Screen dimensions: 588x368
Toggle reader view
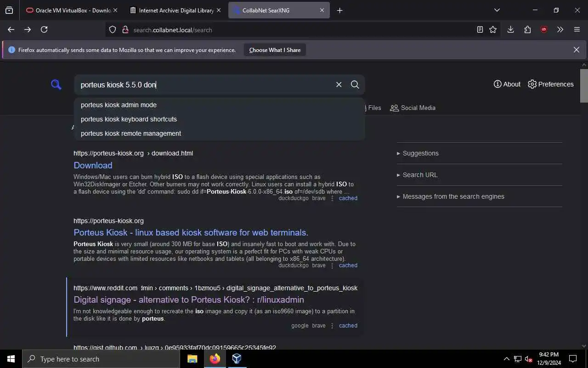click(x=480, y=29)
